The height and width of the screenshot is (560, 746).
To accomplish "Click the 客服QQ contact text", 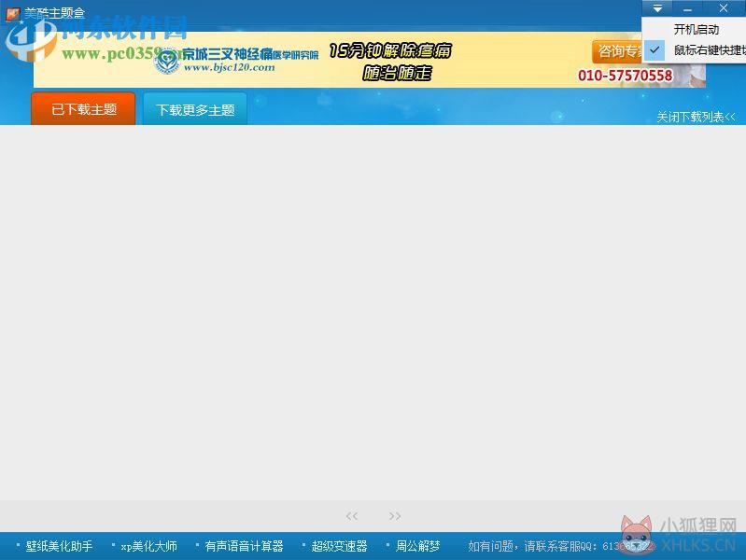I will point(559,546).
